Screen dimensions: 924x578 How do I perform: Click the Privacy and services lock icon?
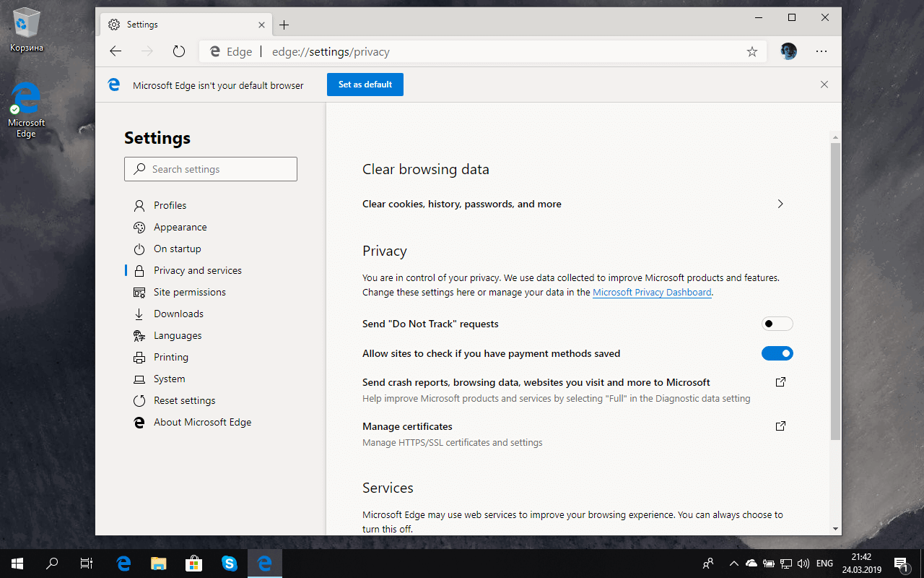[139, 271]
